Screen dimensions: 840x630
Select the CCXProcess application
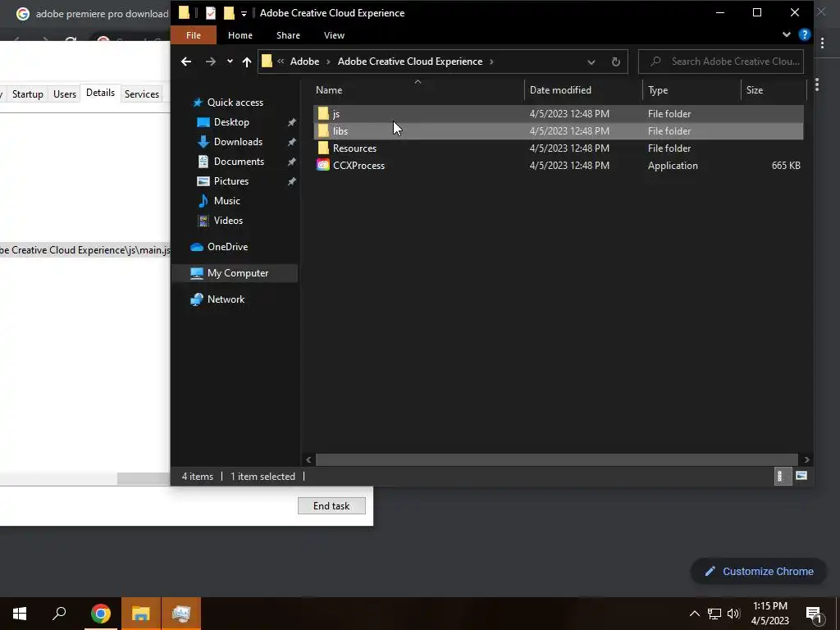coord(558,165)
